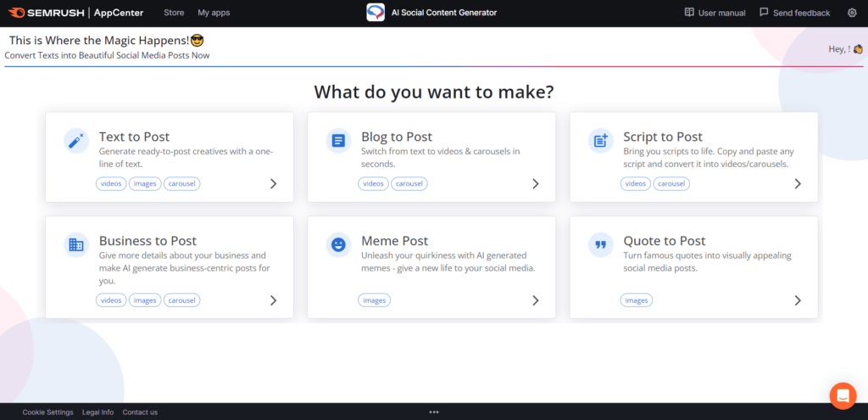Open Legal Info in the footer
The width and height of the screenshot is (868, 420).
tap(98, 412)
